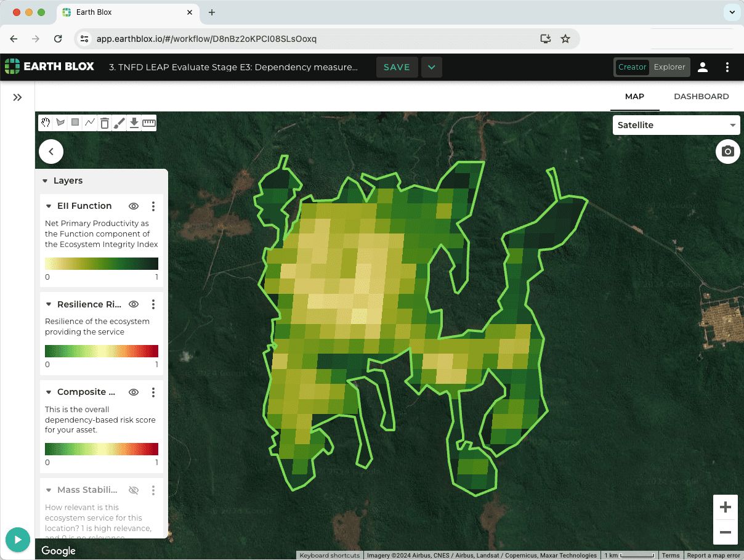Select the rectangle drawing tool
The width and height of the screenshot is (744, 560).
tap(75, 122)
